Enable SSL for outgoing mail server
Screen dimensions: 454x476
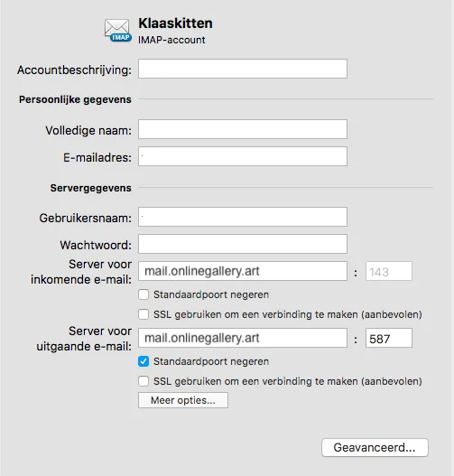144,381
